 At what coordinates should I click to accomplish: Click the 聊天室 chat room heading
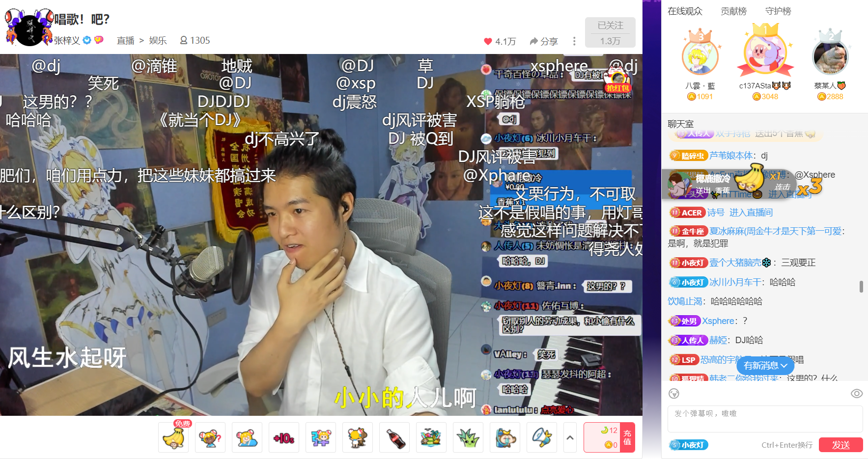coord(680,124)
